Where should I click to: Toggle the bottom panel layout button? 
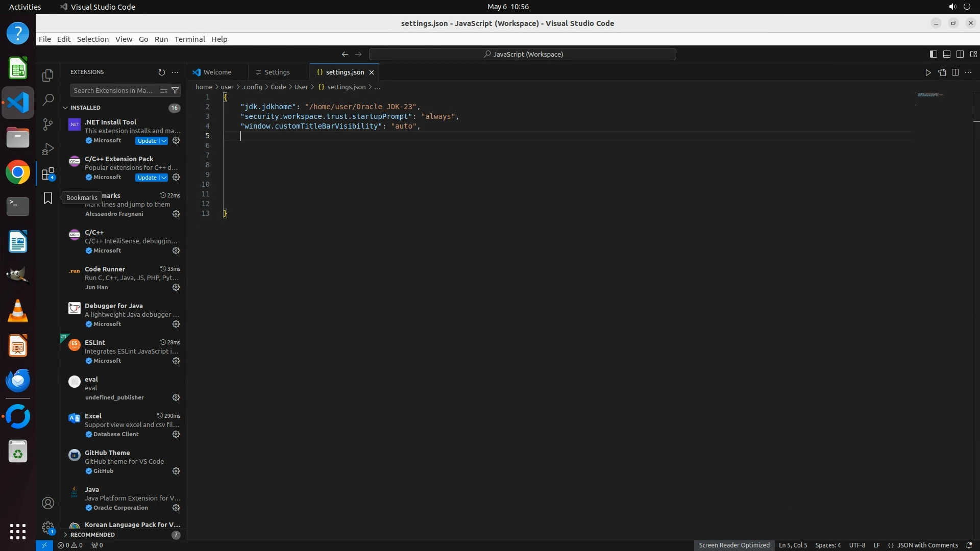click(946, 54)
